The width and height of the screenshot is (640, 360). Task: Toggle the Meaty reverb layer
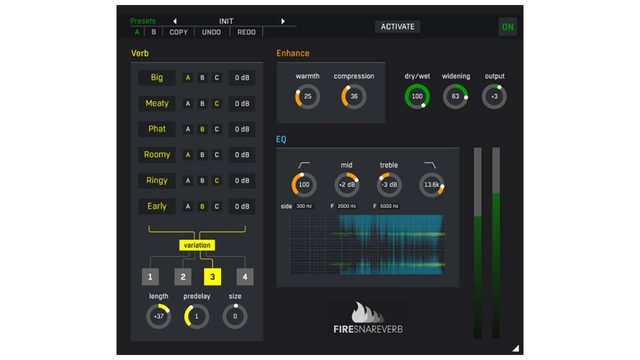pos(157,103)
